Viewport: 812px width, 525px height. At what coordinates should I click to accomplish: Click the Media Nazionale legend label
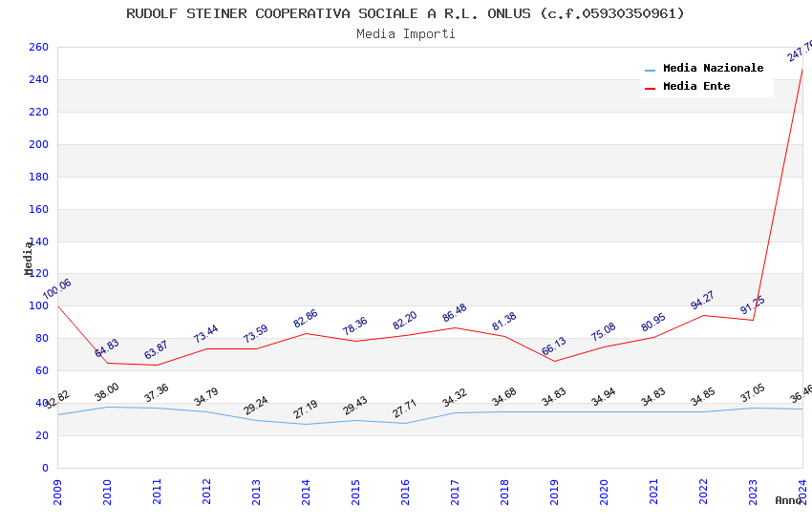tap(713, 68)
